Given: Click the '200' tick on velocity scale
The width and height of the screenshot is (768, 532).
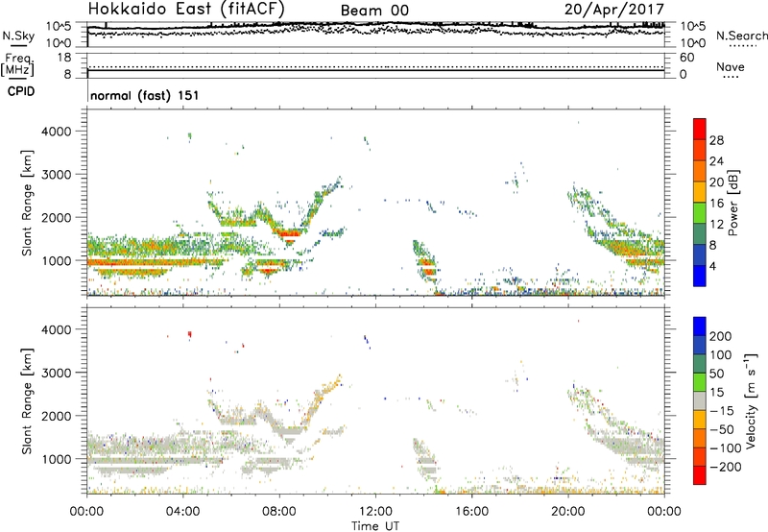Looking at the screenshot, I should [721, 336].
